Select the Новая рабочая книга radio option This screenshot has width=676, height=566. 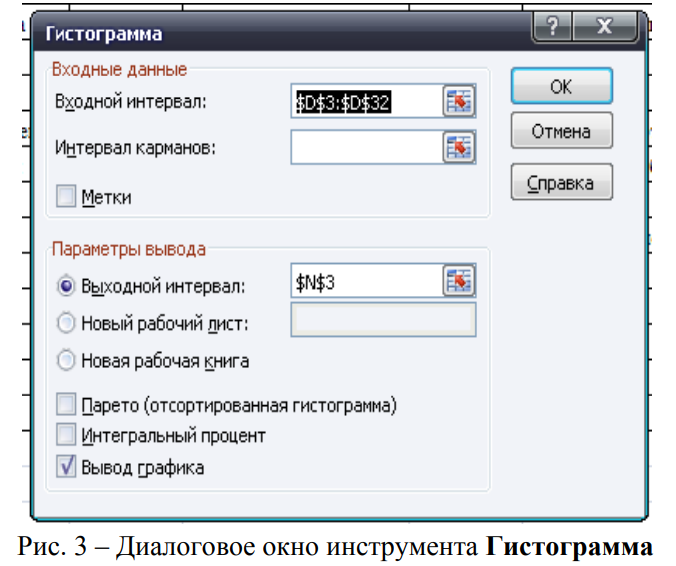click(67, 360)
